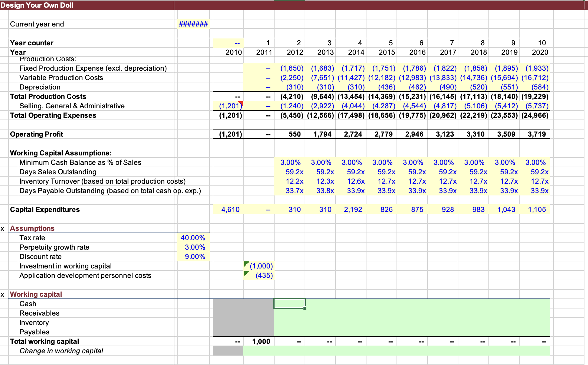This screenshot has width=588, height=365.
Task: Select the Tax rate 40.00% cell
Action: tap(193, 238)
